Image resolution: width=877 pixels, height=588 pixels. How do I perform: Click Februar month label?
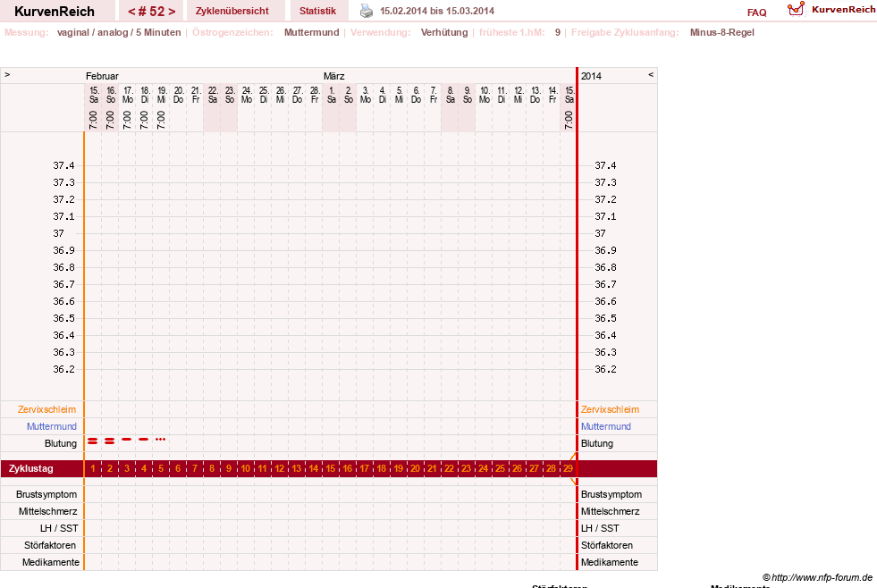click(102, 76)
